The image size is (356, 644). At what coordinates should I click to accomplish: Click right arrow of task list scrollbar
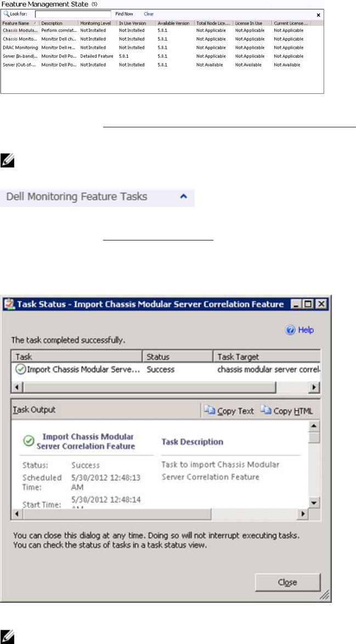tap(314, 387)
